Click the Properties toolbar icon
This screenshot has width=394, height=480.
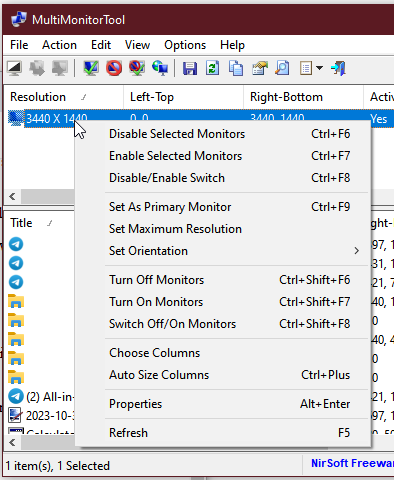pos(260,68)
